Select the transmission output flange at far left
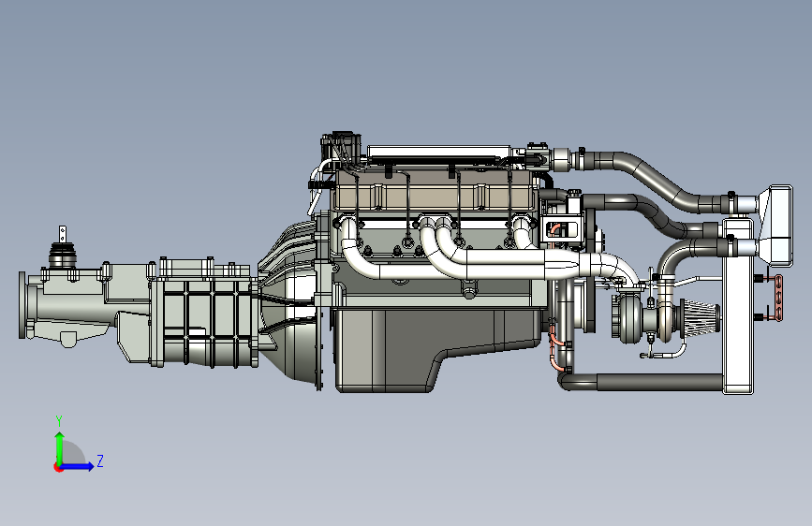 tap(23, 305)
